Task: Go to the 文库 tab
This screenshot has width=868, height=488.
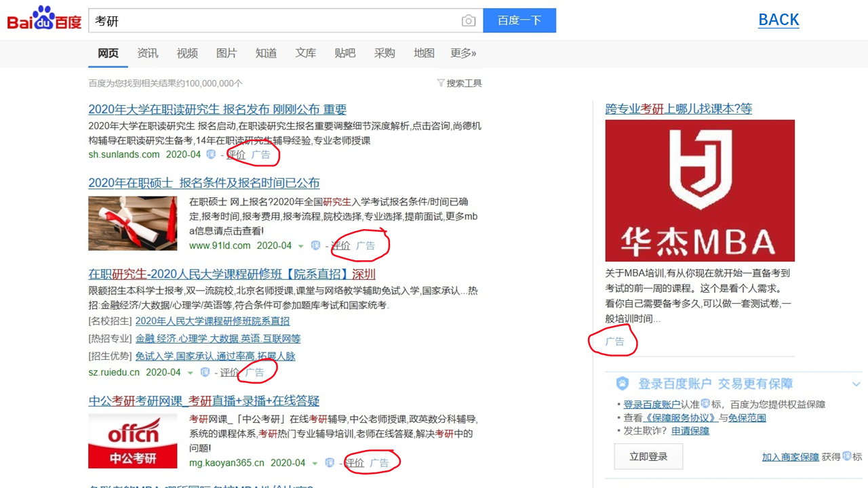Action: tap(306, 53)
